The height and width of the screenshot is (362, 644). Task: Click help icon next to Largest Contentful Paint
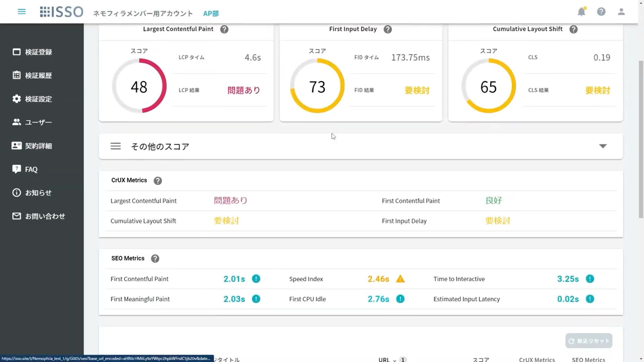point(224,29)
